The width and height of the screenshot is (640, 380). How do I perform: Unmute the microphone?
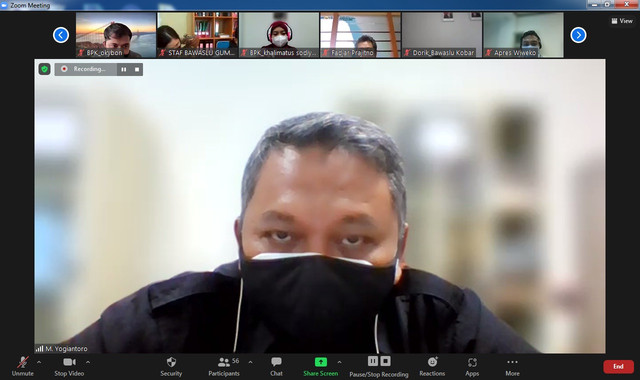[23, 366]
